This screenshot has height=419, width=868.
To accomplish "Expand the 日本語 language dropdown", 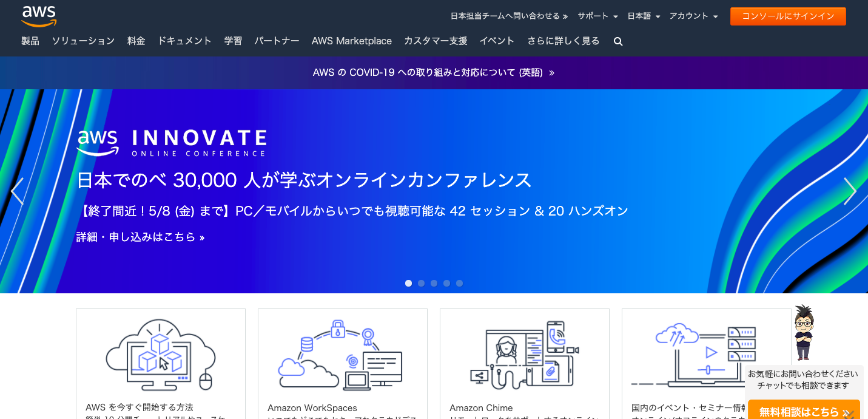I will tap(644, 16).
